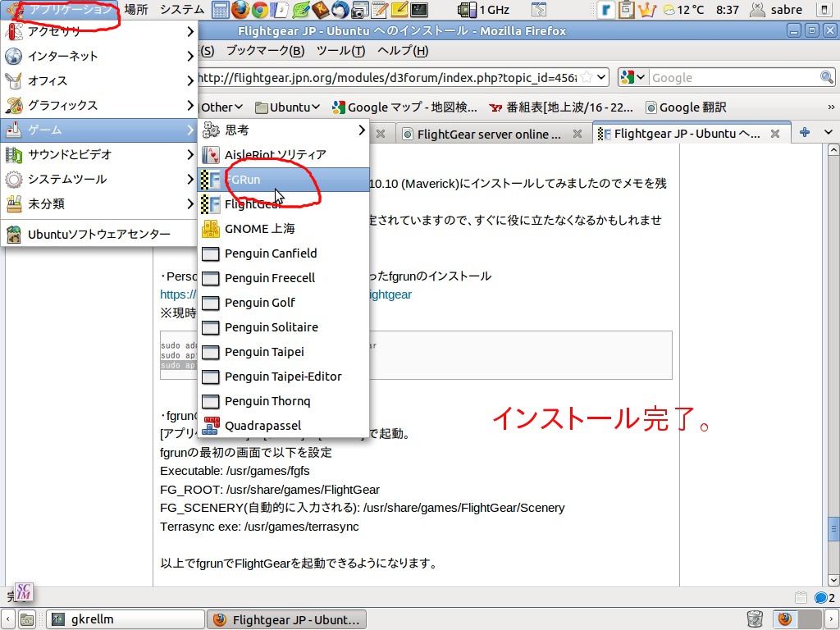Click the page vertical scrollbar thumb
The image size is (840, 630).
coord(833,529)
